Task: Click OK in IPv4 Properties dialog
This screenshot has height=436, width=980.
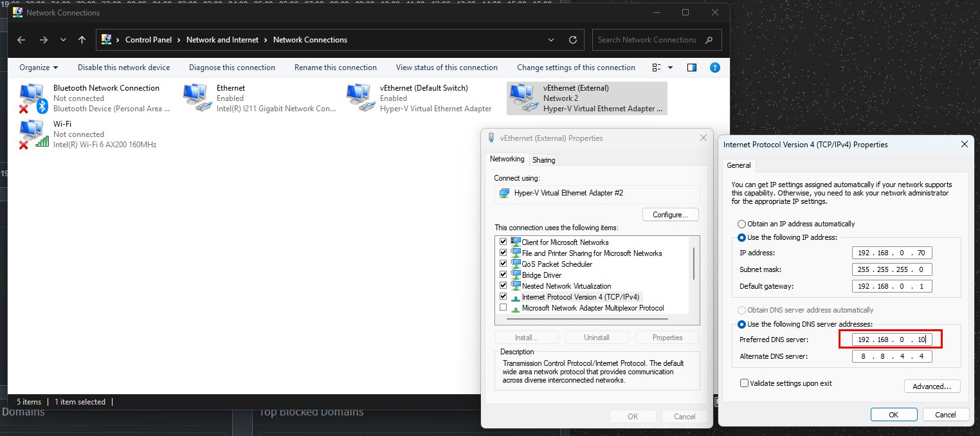Action: pos(894,415)
